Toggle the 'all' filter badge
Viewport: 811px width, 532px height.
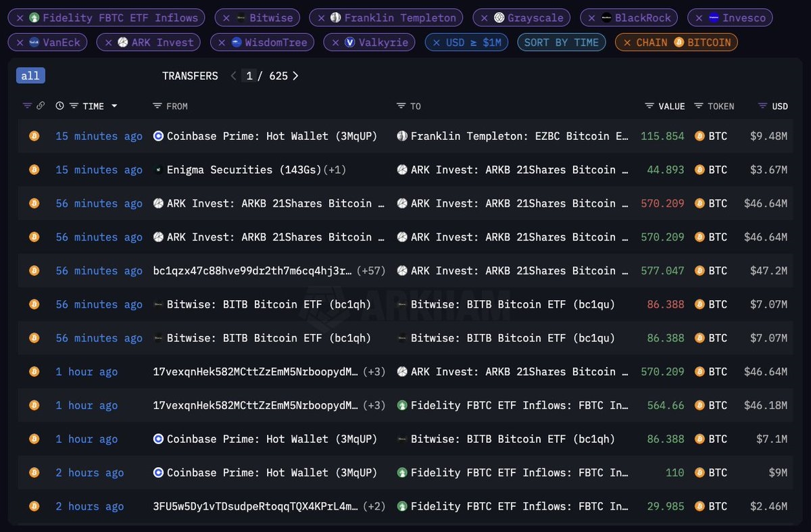[x=30, y=76]
